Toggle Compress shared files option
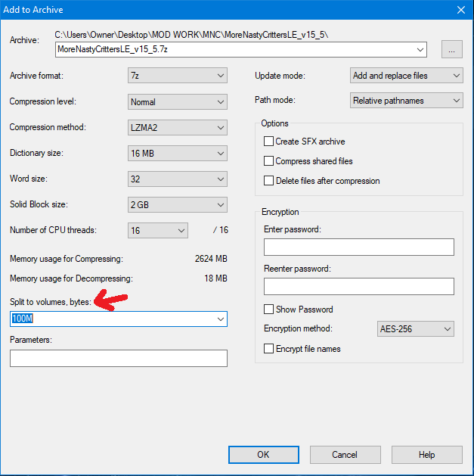 point(268,161)
